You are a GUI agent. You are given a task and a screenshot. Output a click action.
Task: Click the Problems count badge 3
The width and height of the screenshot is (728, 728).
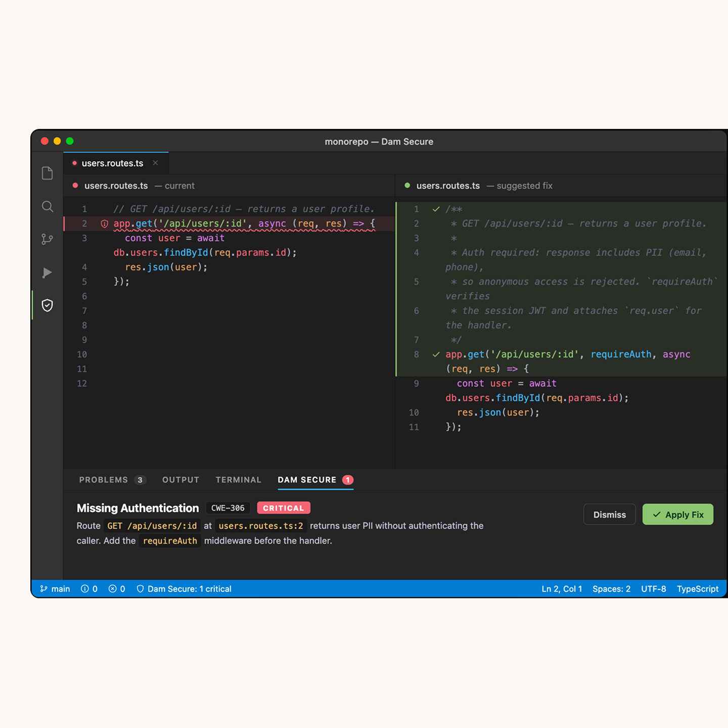point(140,480)
